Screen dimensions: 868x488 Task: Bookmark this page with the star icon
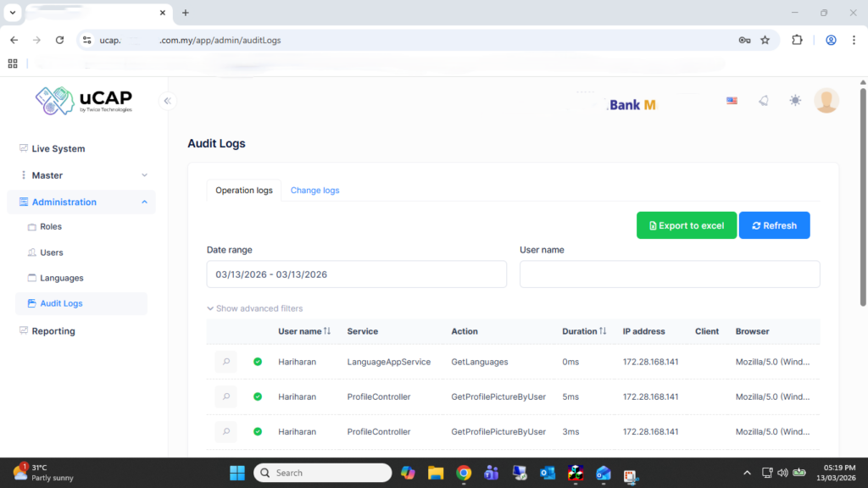tap(765, 40)
